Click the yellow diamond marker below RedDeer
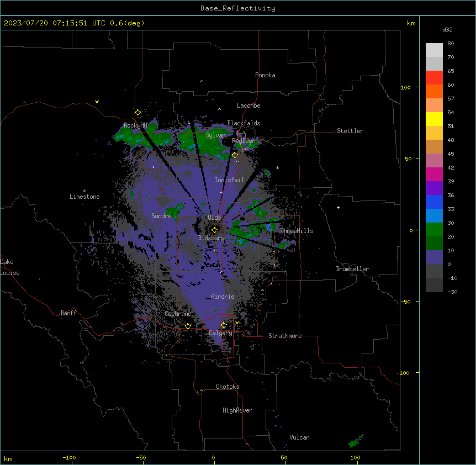Screen dimensions: 476x465 pos(235,155)
